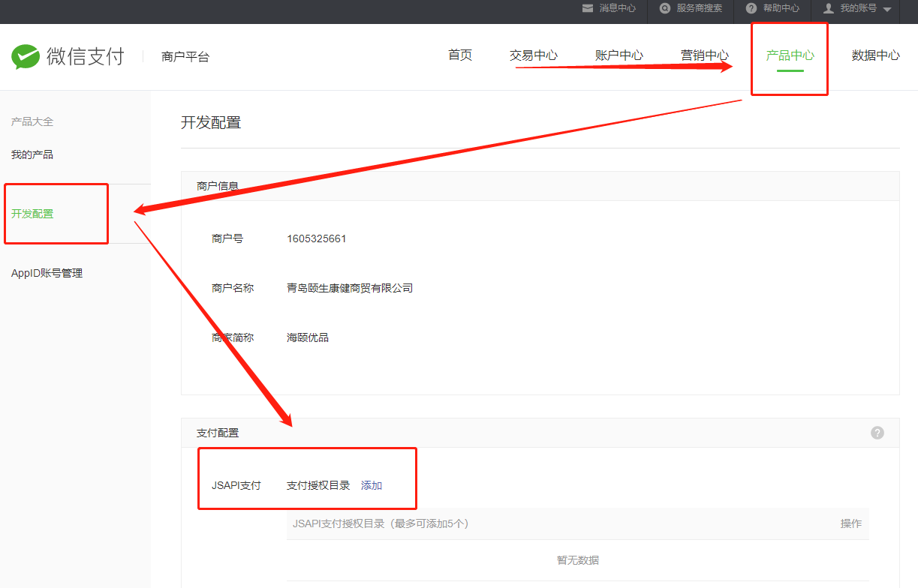
Task: Select the 产品中心 tab
Action: tap(790, 55)
